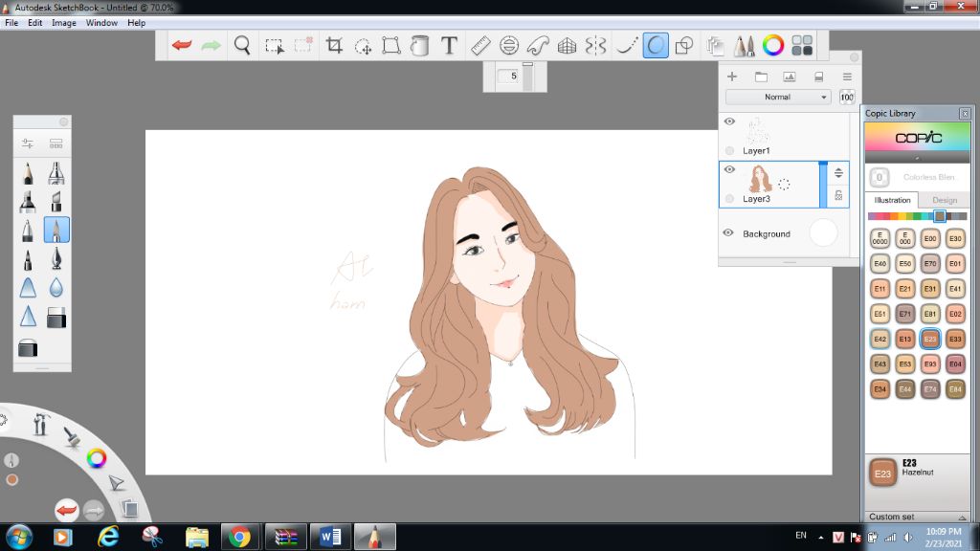Turn on the French Curve guide
The width and height of the screenshot is (980, 551).
[x=538, y=45]
